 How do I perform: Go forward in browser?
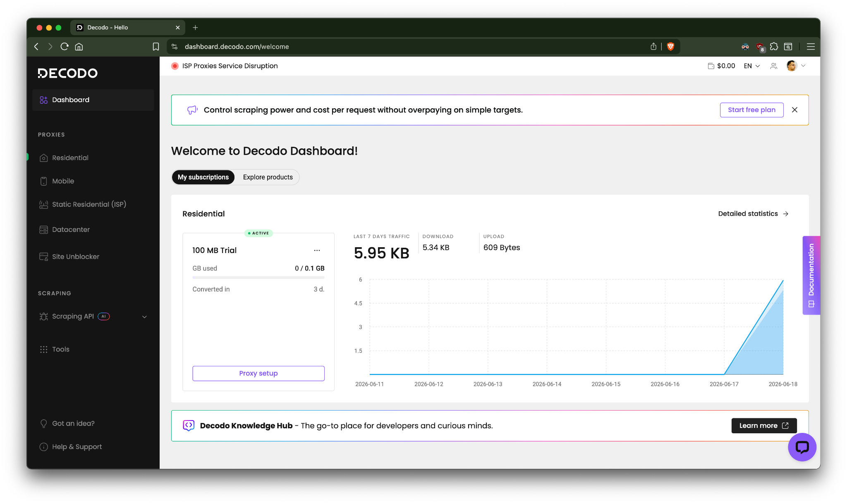coord(50,47)
